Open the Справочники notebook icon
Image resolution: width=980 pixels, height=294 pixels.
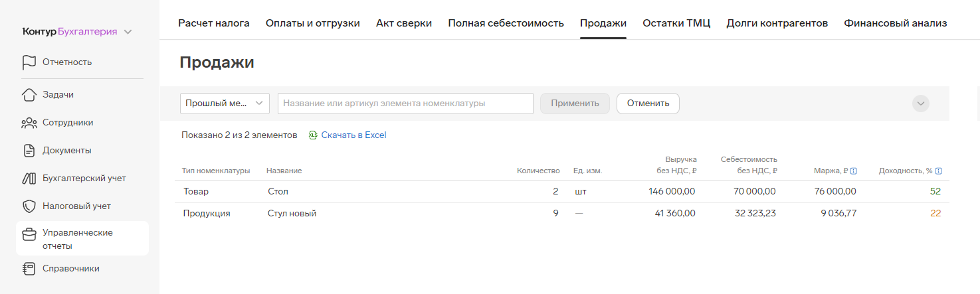[29, 269]
